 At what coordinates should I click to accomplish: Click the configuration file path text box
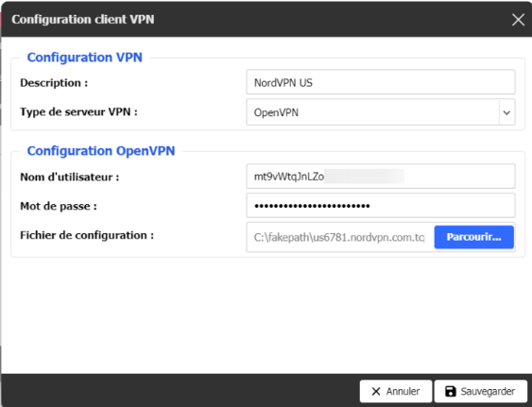(340, 237)
